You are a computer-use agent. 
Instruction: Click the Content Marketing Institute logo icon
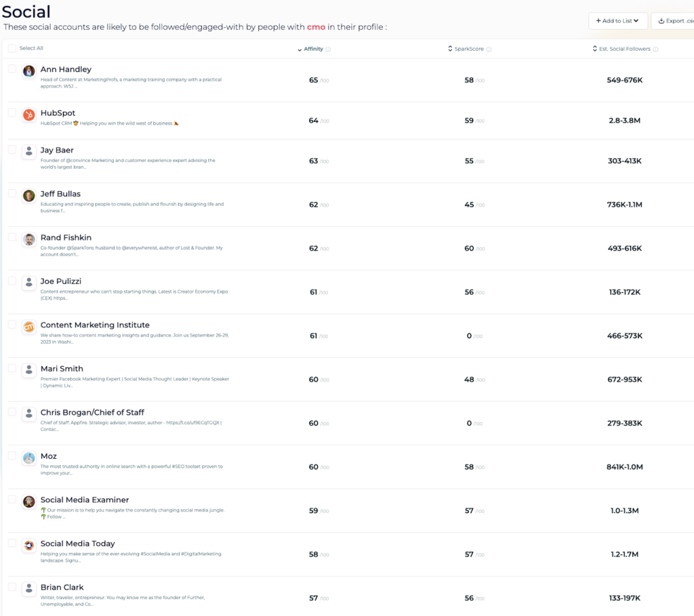(x=28, y=327)
